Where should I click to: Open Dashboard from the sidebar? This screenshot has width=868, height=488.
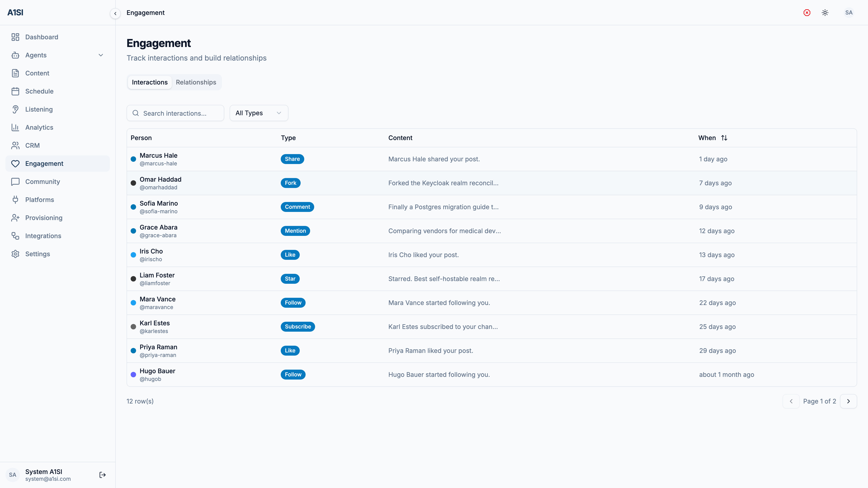coord(58,37)
